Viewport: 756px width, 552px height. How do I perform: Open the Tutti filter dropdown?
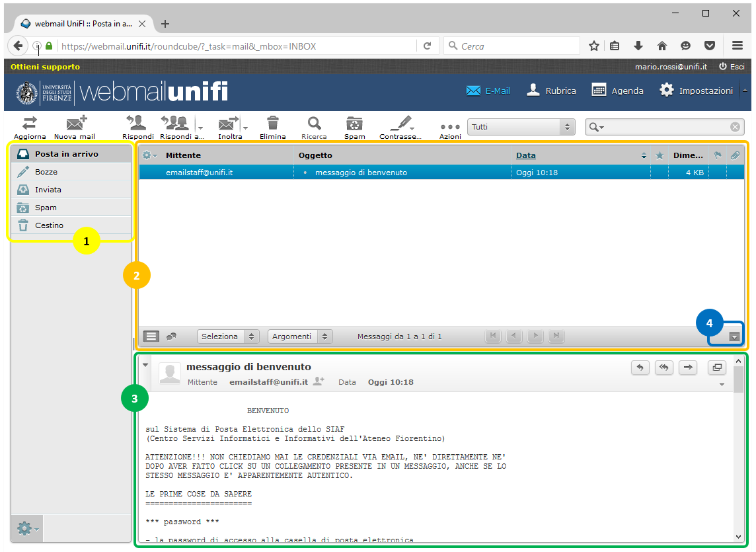click(521, 127)
